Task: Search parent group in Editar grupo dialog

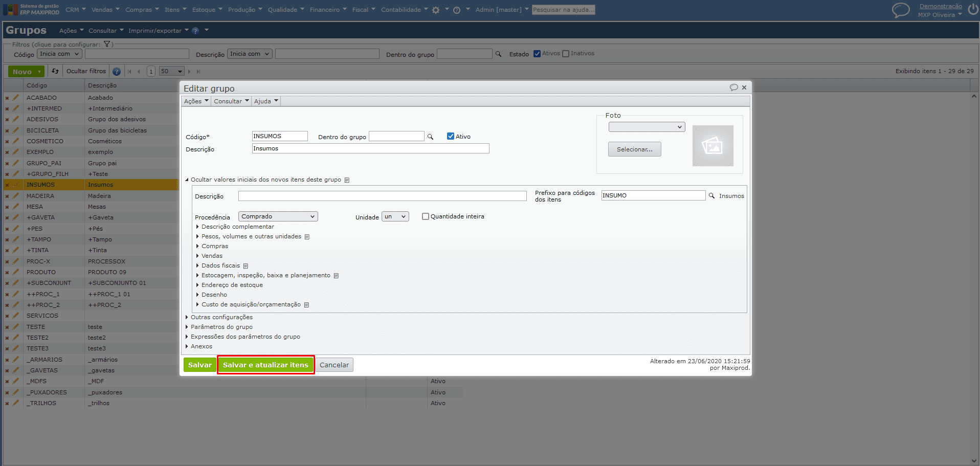Action: tap(430, 137)
